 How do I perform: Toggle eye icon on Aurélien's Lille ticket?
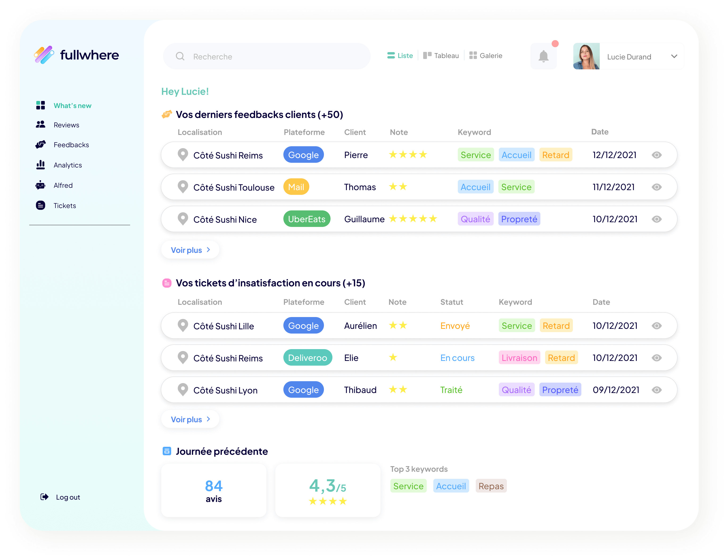pyautogui.click(x=656, y=326)
